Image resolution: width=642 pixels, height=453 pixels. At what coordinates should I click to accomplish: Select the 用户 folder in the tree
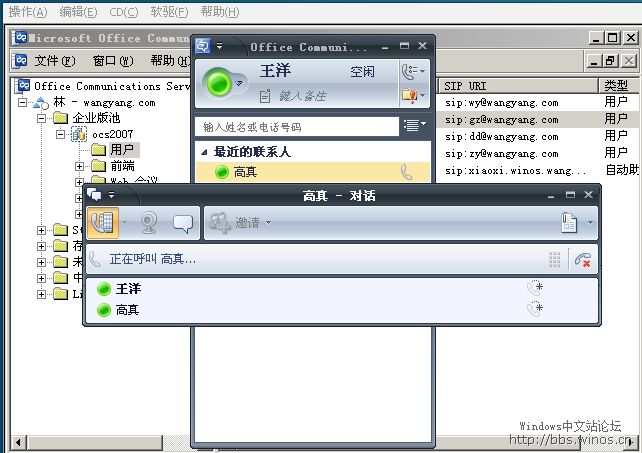point(121,150)
